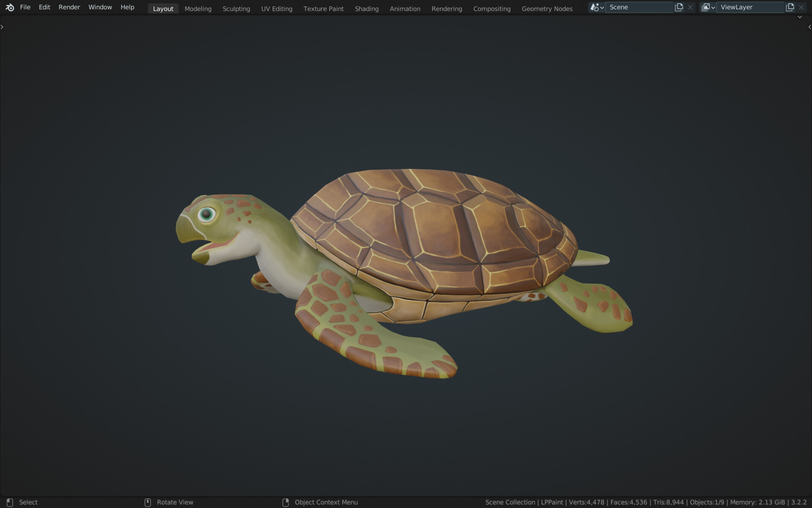Open the Help menu
The image size is (812, 508).
(127, 7)
